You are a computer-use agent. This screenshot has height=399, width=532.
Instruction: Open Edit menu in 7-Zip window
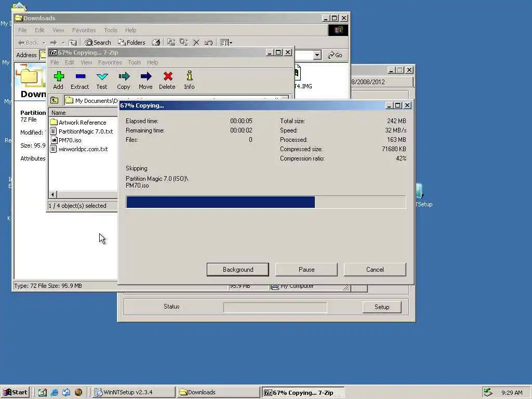pyautogui.click(x=70, y=62)
